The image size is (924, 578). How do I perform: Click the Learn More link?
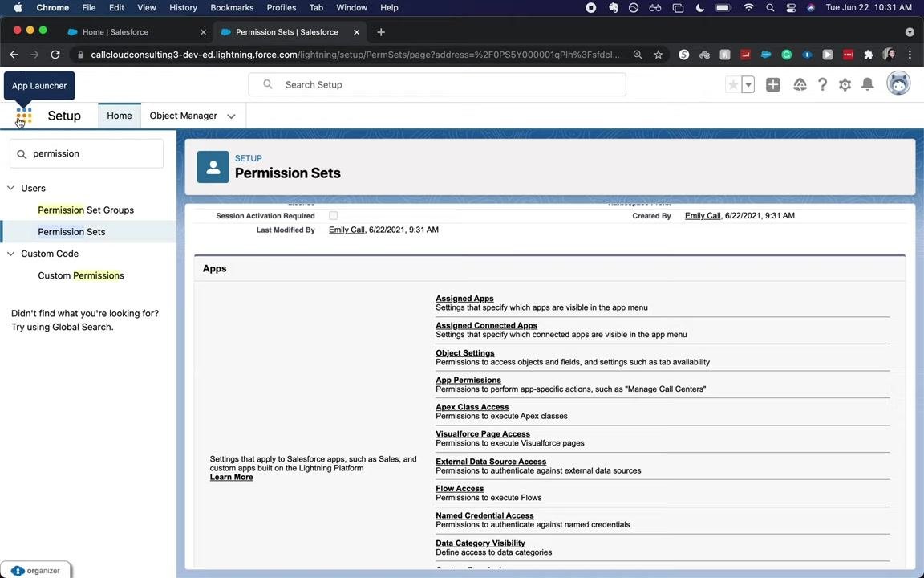tap(231, 477)
